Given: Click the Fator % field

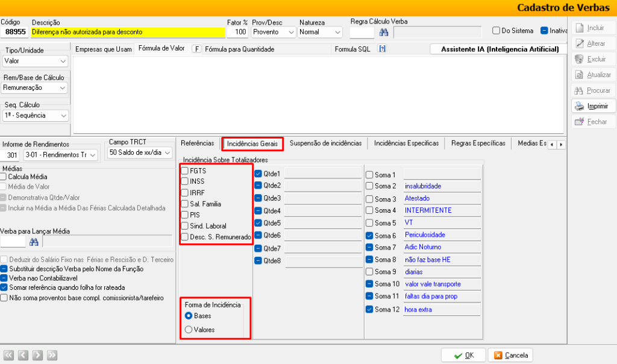Looking at the screenshot, I should pyautogui.click(x=237, y=33).
